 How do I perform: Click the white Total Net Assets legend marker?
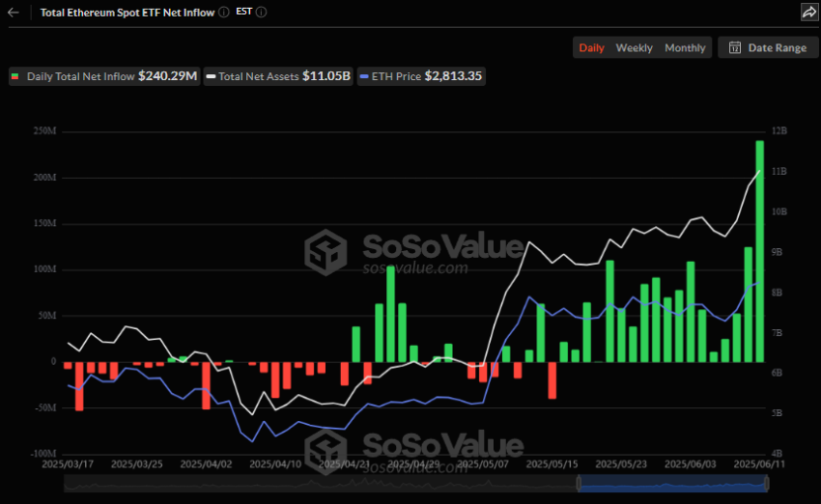[x=212, y=76]
